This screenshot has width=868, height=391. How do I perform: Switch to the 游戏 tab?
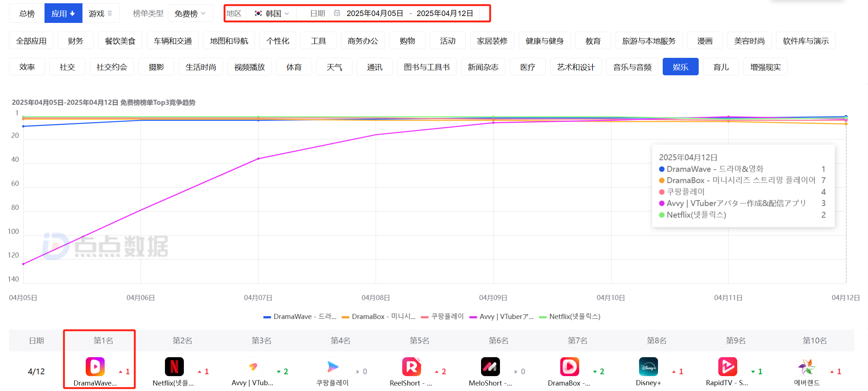click(x=100, y=13)
